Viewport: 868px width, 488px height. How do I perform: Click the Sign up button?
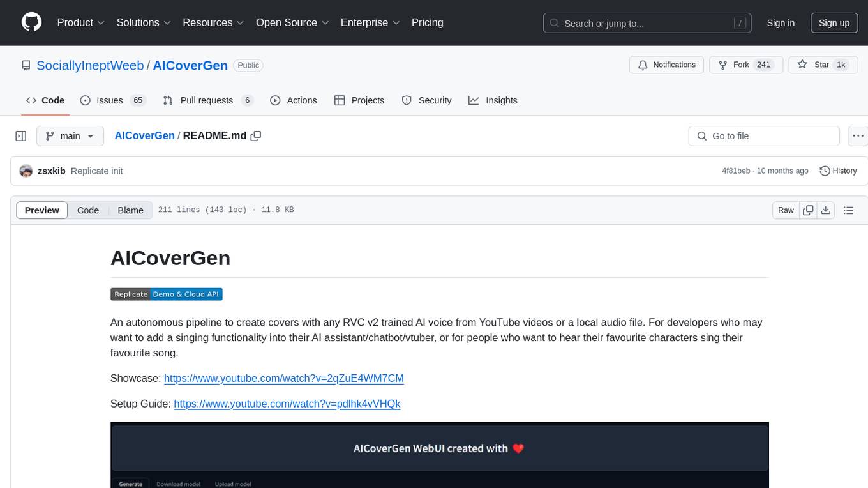(834, 23)
